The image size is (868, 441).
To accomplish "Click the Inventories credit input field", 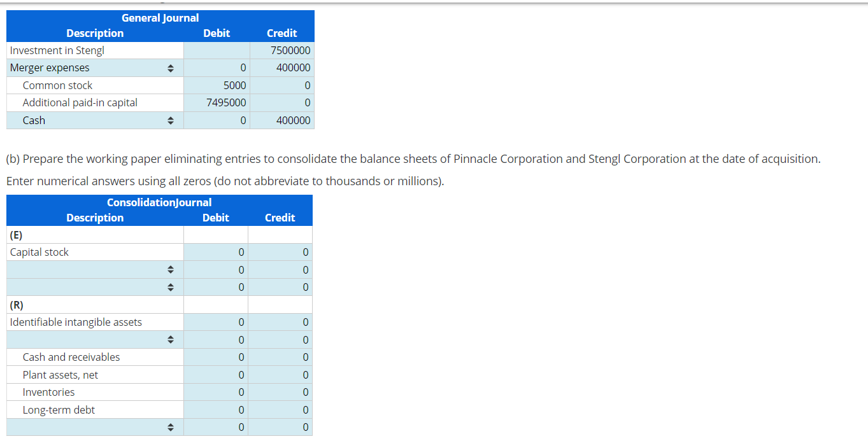I will click(280, 391).
